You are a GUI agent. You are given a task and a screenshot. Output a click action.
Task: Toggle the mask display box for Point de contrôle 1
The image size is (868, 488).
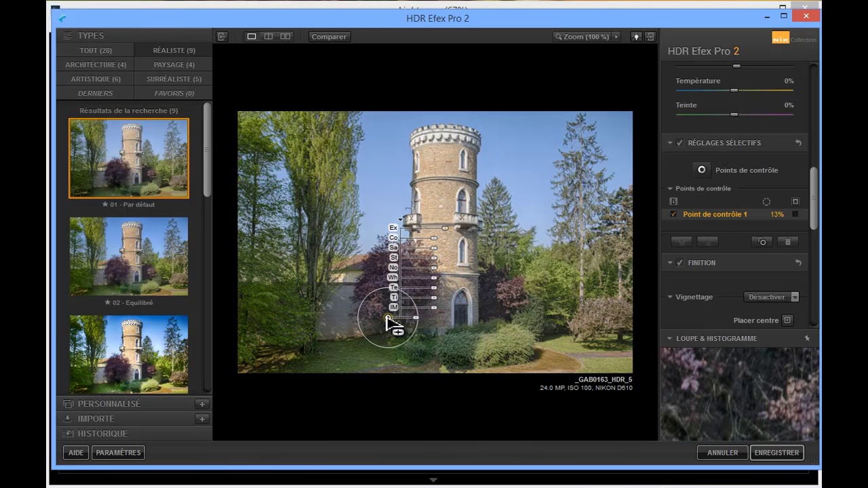(x=795, y=214)
